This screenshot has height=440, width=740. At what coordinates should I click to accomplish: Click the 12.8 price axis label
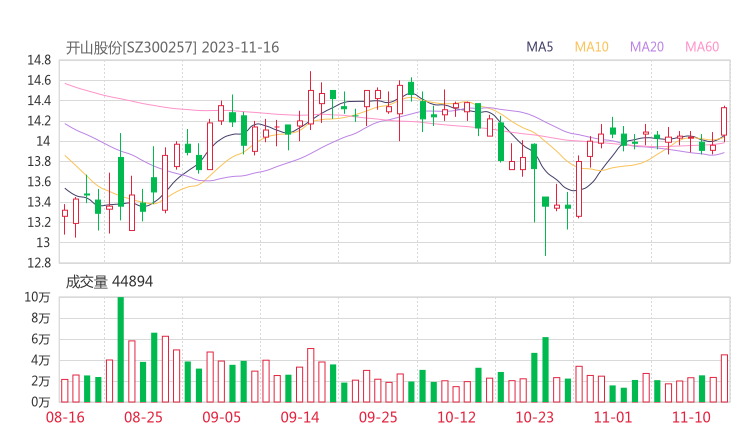click(x=39, y=263)
